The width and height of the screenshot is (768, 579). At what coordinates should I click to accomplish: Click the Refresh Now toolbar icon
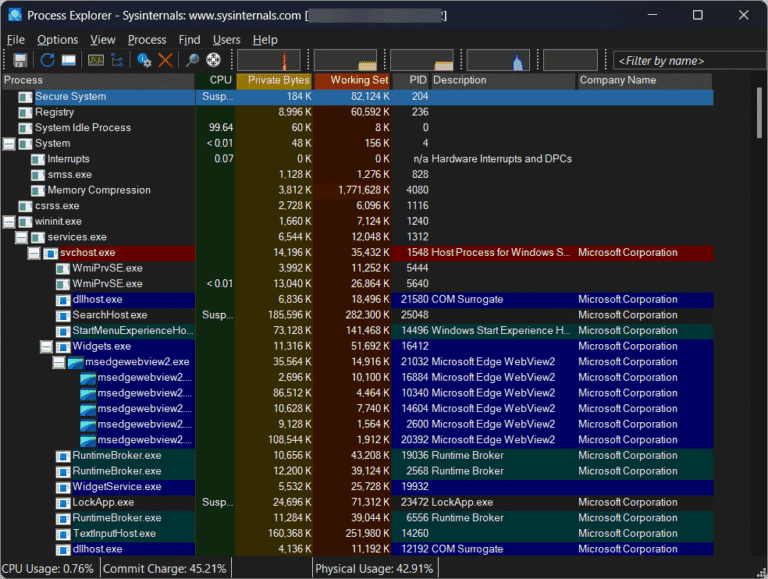[x=47, y=60]
